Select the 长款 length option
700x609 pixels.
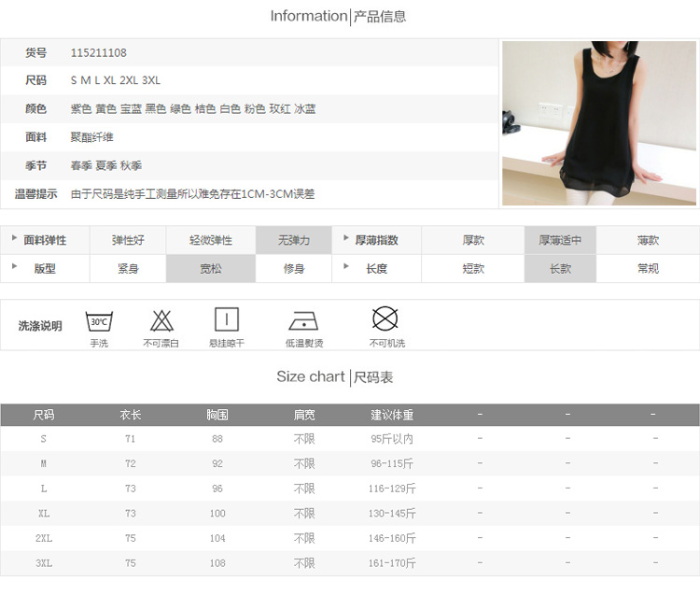coord(560,268)
